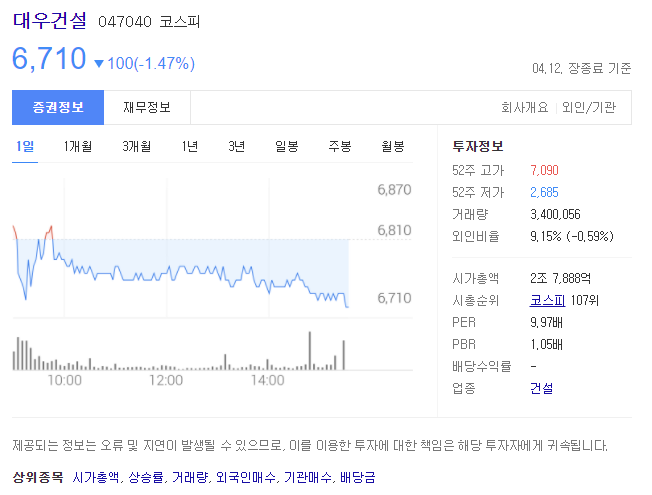Image resolution: width=652 pixels, height=495 pixels.
Task: Click the 14:00 time axis label
Action: click(x=268, y=380)
